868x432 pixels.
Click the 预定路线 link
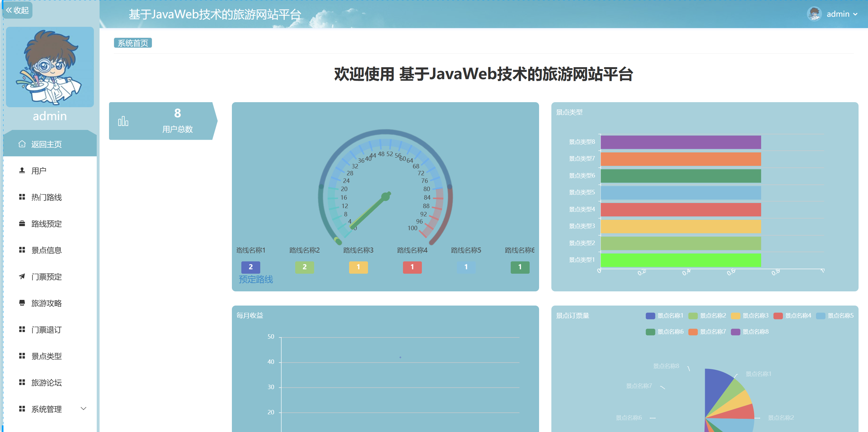pyautogui.click(x=256, y=279)
